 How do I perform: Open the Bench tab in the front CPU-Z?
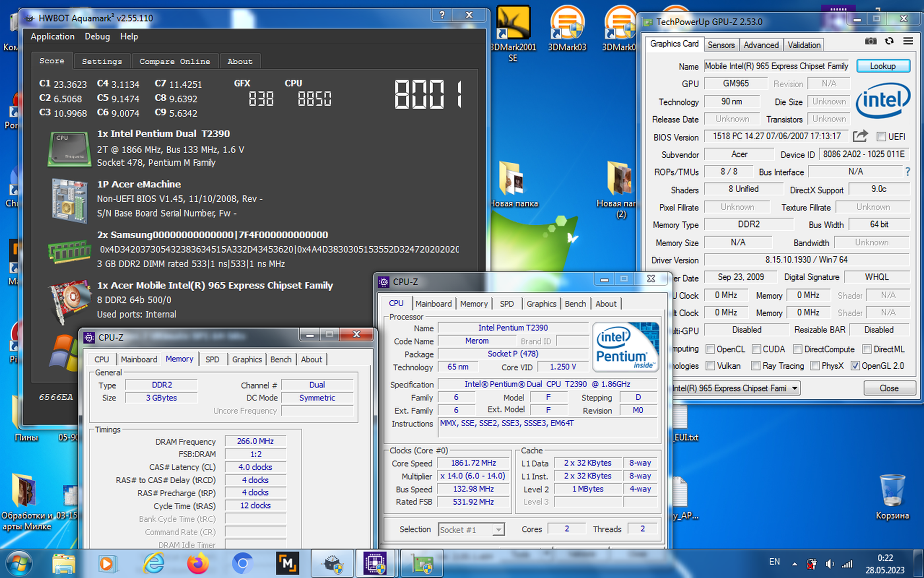[x=575, y=304]
